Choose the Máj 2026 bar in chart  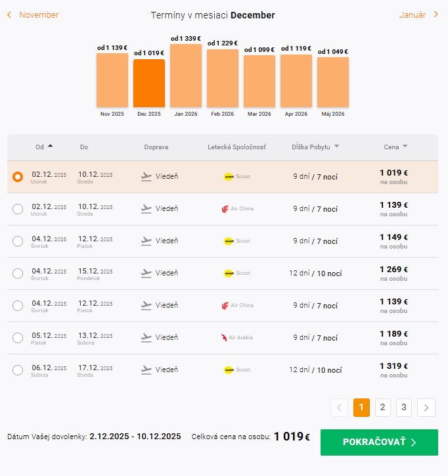coord(333,82)
